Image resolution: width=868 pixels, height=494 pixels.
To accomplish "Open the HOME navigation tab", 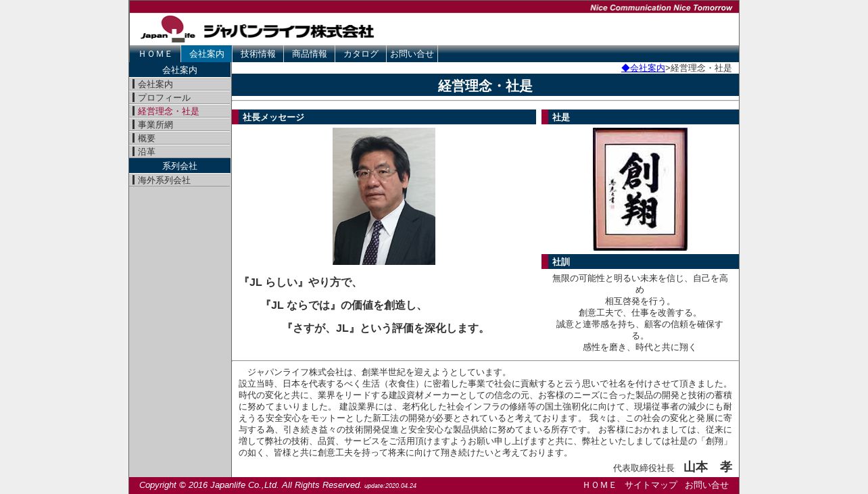I will point(155,54).
